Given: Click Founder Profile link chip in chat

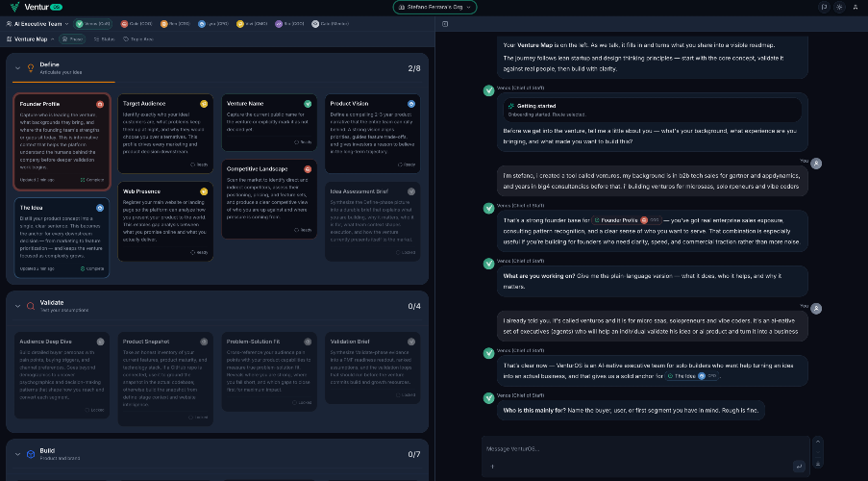Looking at the screenshot, I should click(x=627, y=220).
